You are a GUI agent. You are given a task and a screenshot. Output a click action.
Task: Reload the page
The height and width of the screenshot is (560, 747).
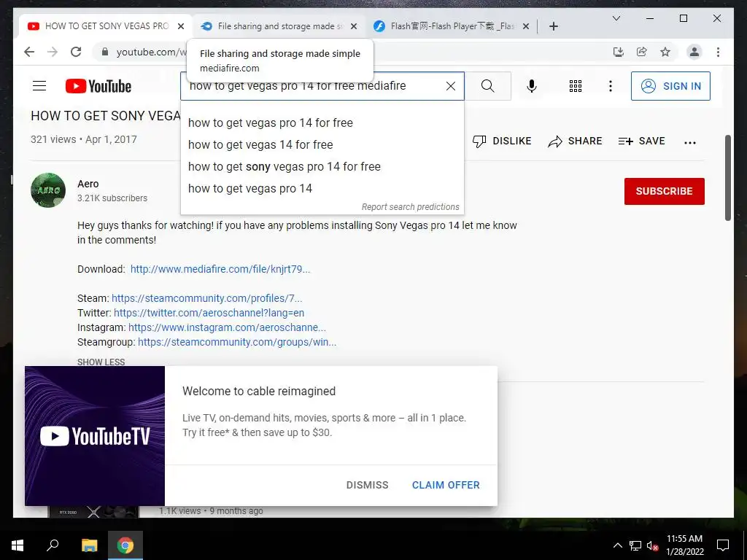76,52
